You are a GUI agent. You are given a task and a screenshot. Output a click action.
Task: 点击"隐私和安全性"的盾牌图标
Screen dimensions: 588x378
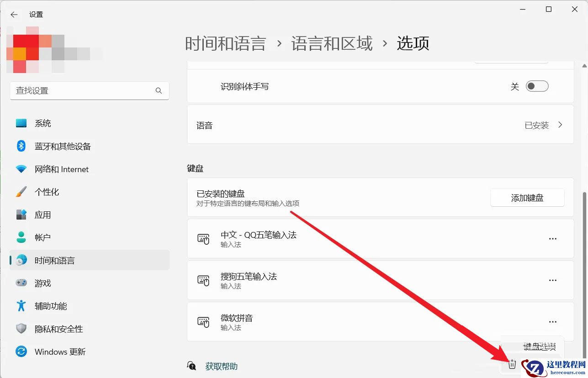coord(21,329)
